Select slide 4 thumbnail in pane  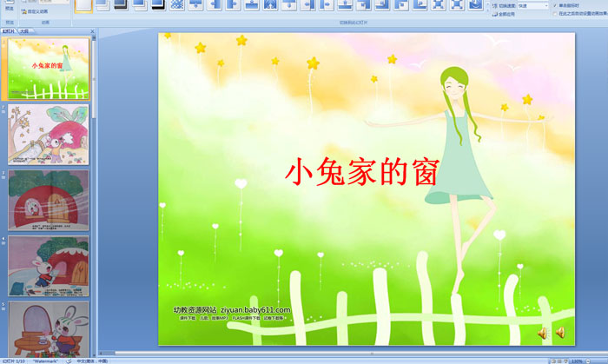coord(49,267)
